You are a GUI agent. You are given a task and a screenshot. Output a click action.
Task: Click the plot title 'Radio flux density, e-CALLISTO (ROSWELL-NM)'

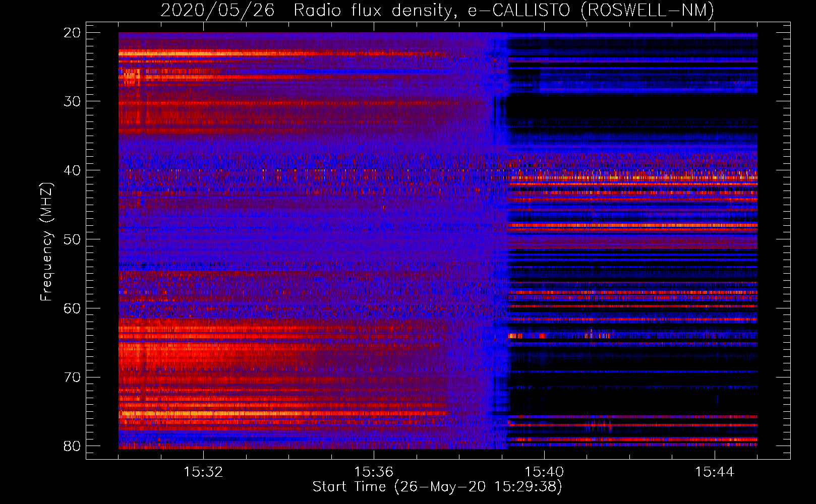coord(504,10)
